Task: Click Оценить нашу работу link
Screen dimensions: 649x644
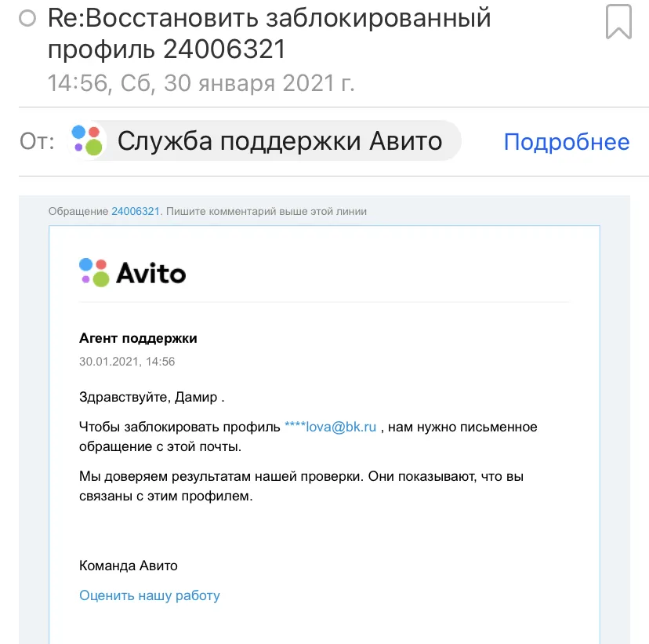Action: point(150,595)
